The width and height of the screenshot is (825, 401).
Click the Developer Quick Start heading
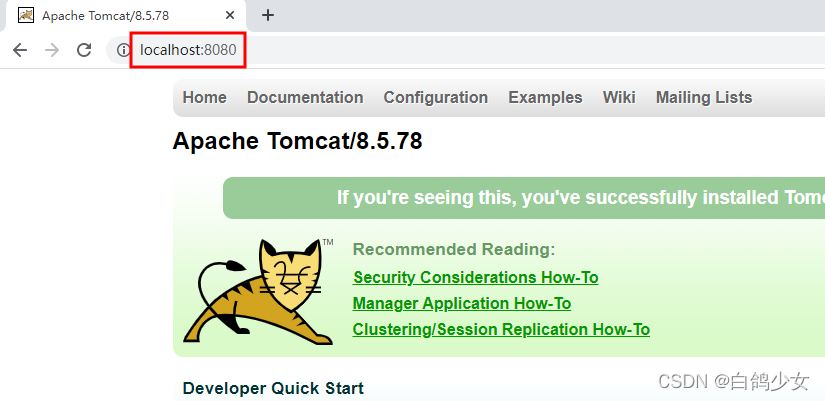click(x=273, y=388)
